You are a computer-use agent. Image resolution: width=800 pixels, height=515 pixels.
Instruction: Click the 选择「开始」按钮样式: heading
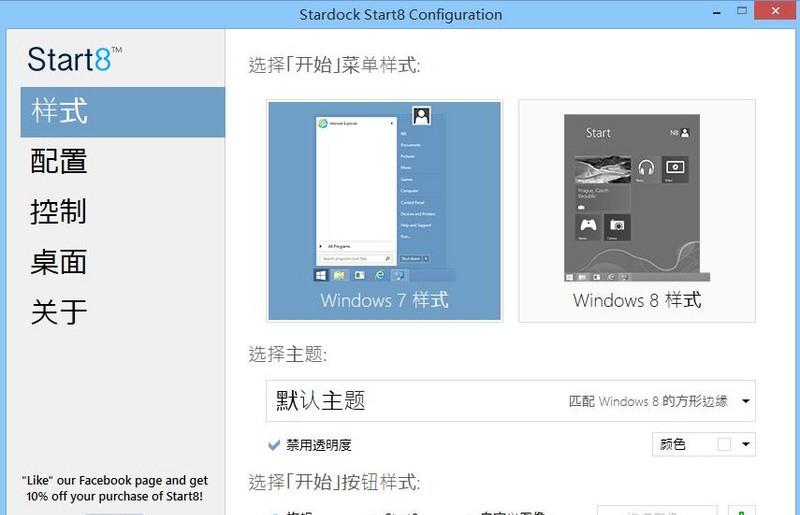(x=334, y=482)
